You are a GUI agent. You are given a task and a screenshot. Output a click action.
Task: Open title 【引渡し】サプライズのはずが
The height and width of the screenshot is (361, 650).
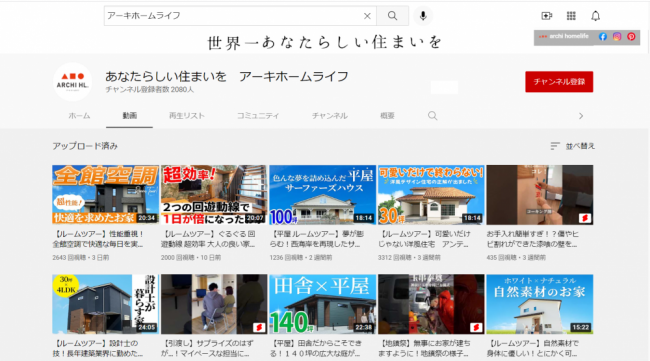[x=207, y=349]
